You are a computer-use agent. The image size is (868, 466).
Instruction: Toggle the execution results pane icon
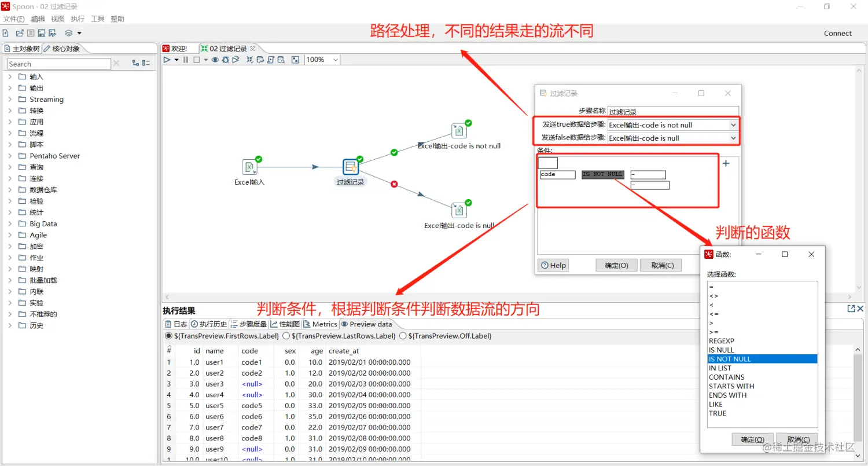click(295, 60)
